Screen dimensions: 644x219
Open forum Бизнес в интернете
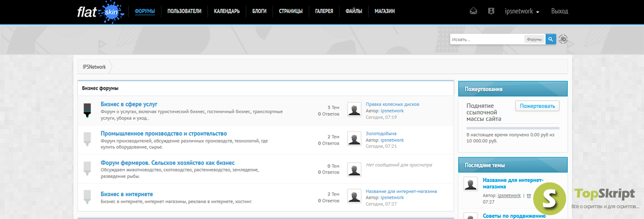pos(127,194)
